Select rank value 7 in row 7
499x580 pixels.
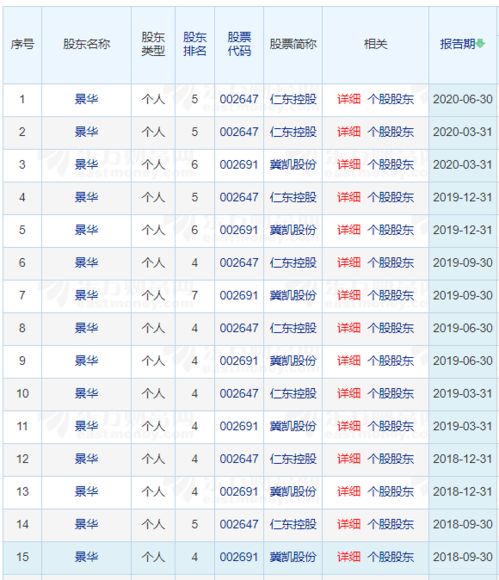195,295
